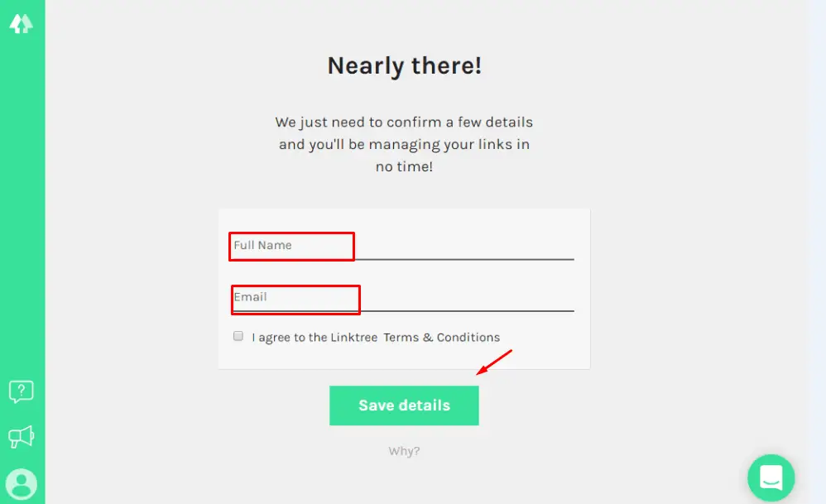Viewport: 826px width, 504px height.
Task: Focus the Full Name input field
Action: coord(402,246)
